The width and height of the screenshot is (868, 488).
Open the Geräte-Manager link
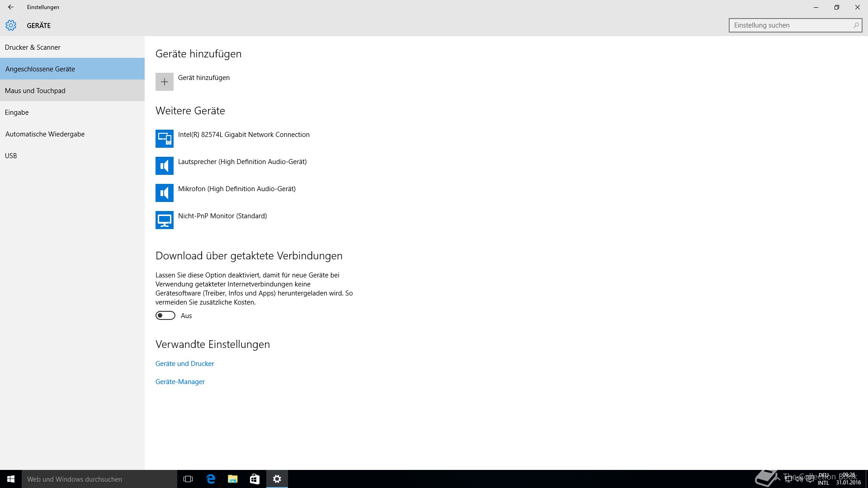180,382
